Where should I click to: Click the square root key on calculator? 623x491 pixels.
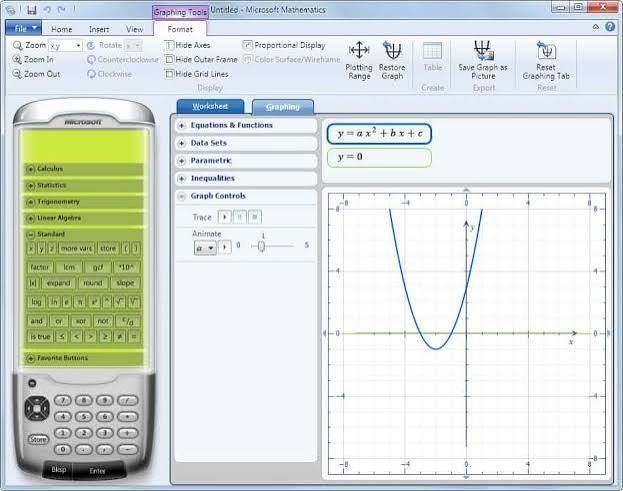(x=120, y=302)
